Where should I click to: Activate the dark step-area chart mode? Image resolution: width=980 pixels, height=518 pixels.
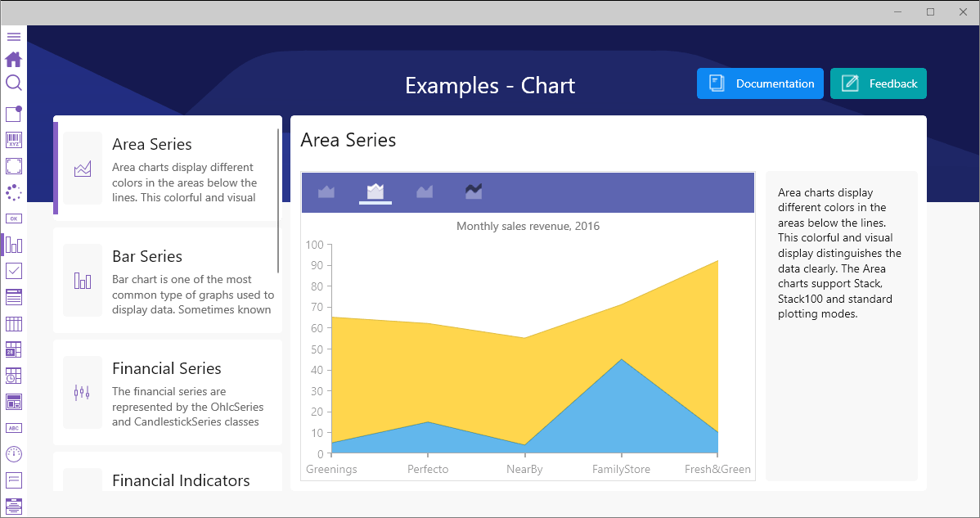(473, 191)
